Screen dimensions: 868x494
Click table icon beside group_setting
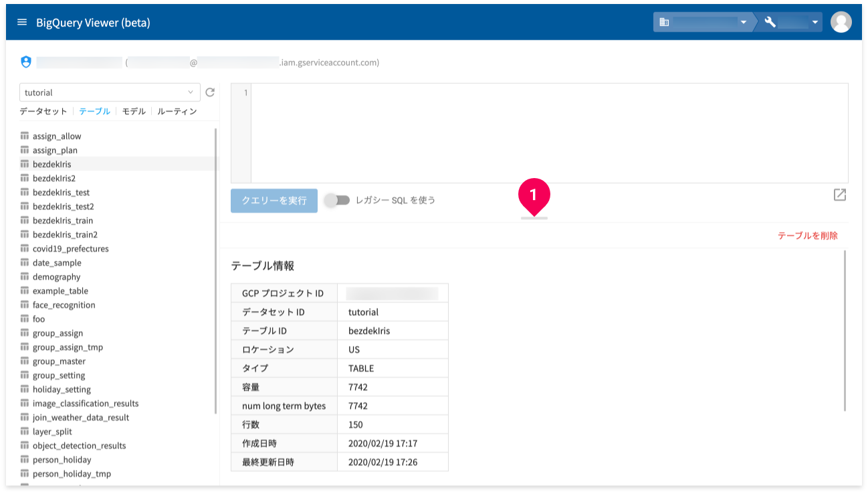pos(25,375)
